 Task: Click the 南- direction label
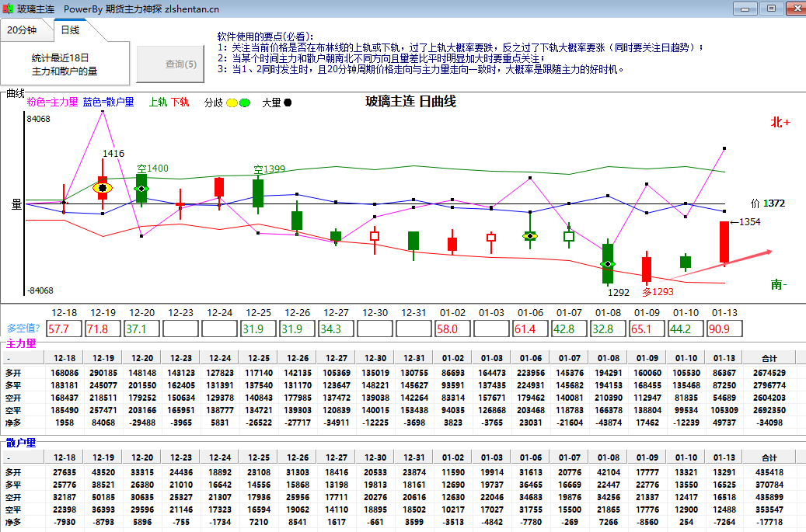[780, 284]
